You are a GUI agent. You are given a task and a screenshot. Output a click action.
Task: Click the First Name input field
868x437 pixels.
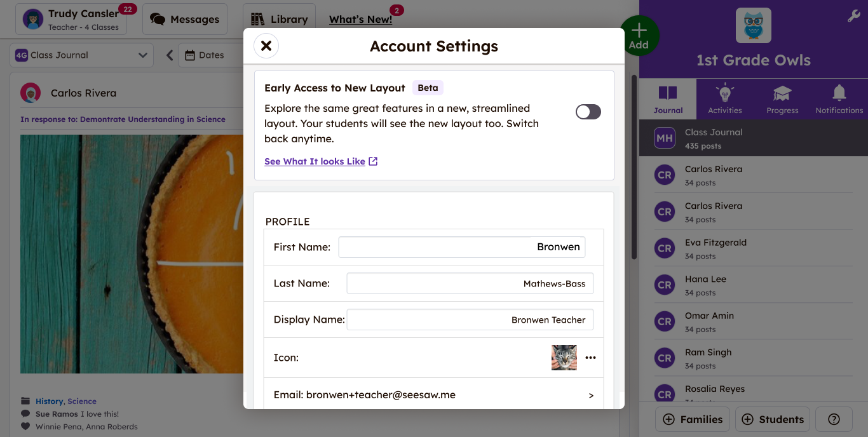click(461, 247)
